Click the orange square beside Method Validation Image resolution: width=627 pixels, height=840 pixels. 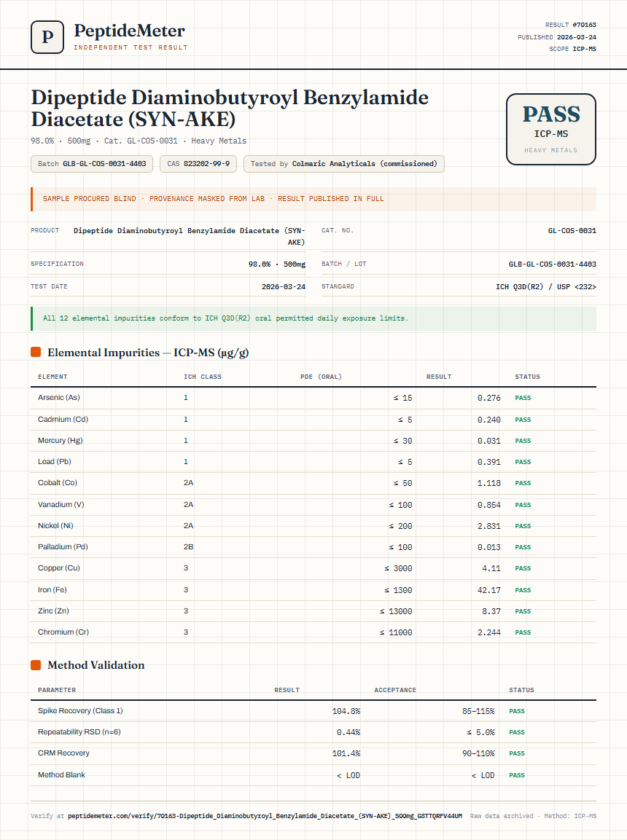(36, 665)
